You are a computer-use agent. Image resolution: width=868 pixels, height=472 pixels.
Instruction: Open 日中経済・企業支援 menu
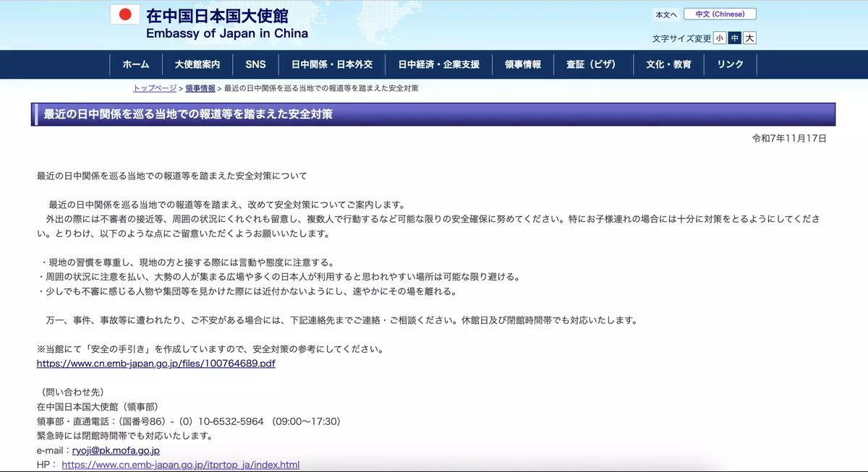[x=439, y=64]
